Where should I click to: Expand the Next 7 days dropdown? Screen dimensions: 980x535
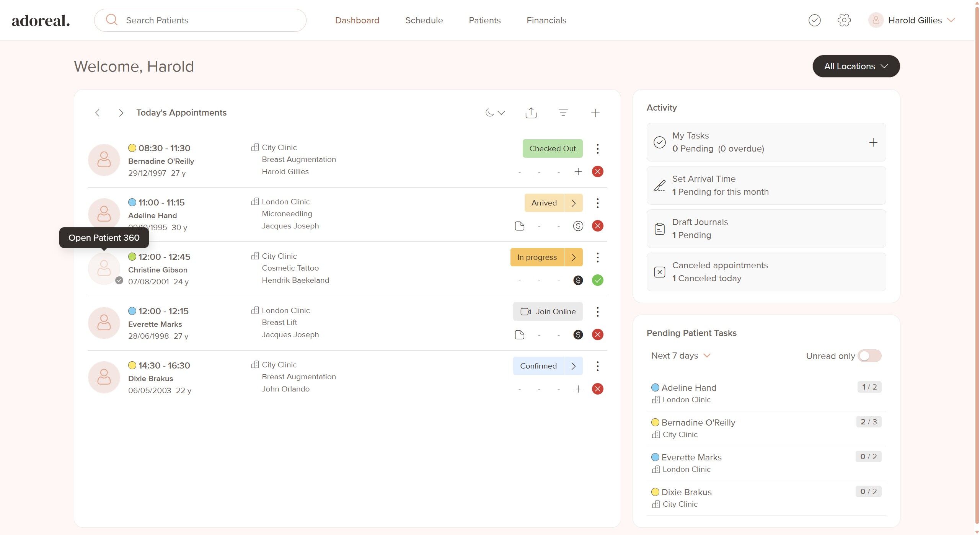point(681,356)
